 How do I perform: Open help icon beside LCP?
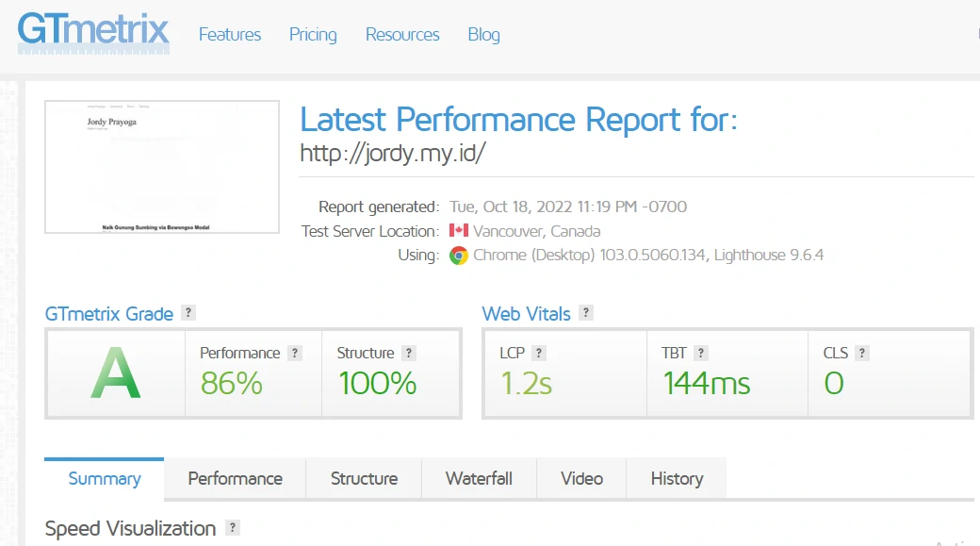(x=539, y=353)
